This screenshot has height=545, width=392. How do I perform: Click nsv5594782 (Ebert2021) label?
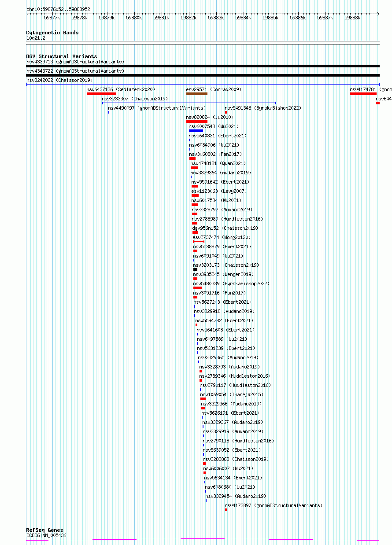coord(224,320)
